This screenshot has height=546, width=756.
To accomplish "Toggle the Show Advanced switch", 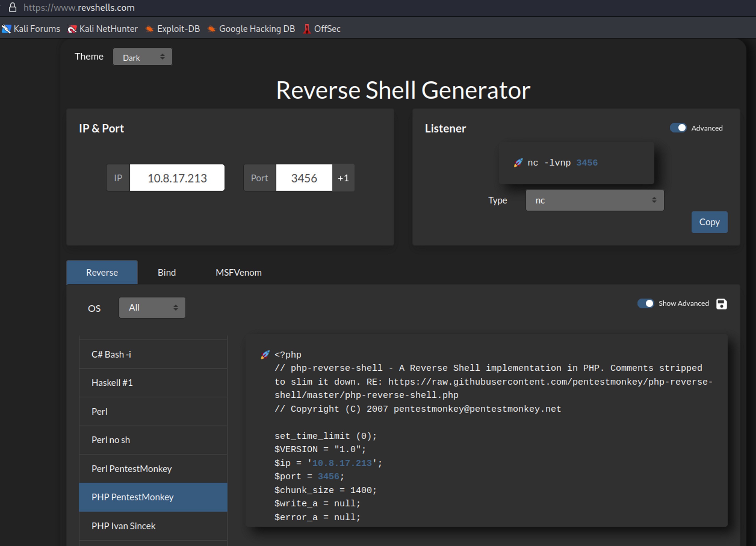I will pos(645,303).
